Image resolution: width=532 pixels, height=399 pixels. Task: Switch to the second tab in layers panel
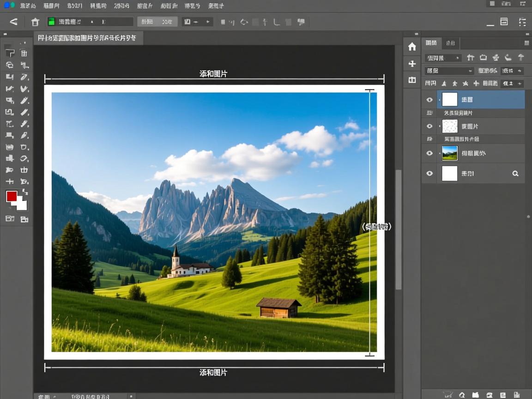pyautogui.click(x=450, y=43)
